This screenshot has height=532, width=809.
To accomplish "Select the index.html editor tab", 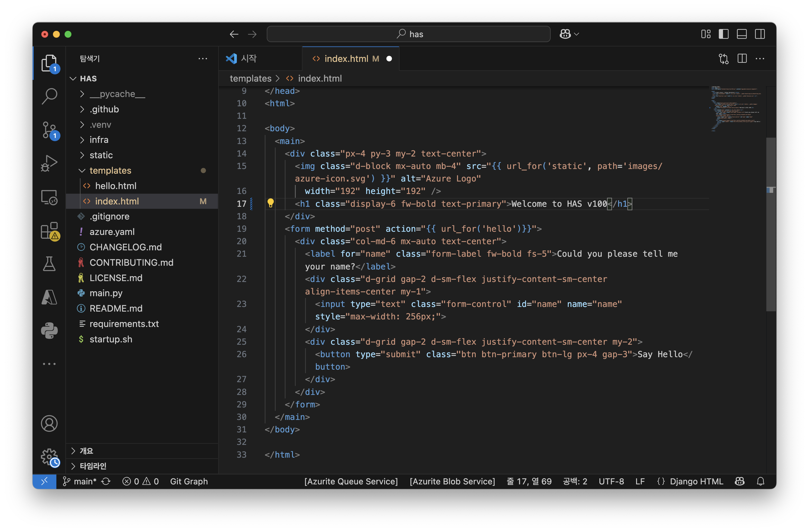I will pos(346,58).
